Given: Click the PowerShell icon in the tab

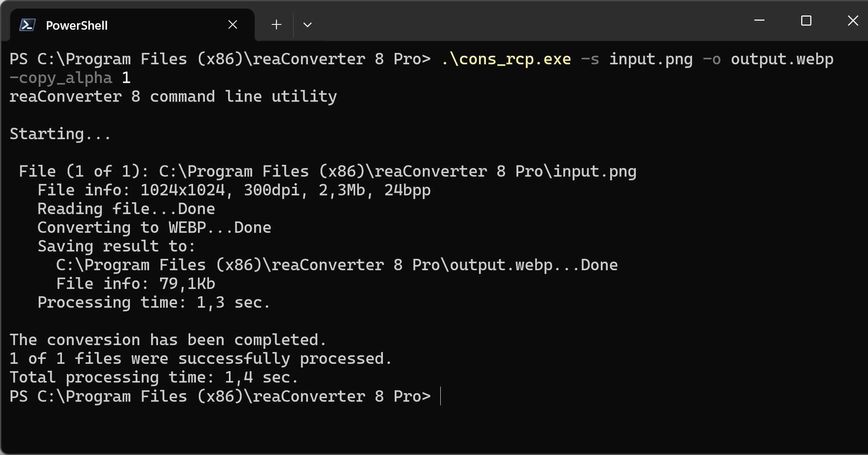Looking at the screenshot, I should 27,25.
